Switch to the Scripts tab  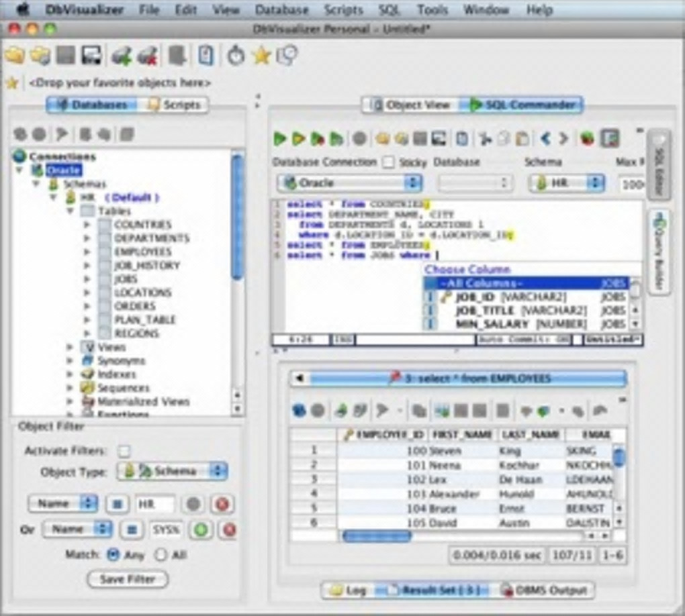click(173, 105)
